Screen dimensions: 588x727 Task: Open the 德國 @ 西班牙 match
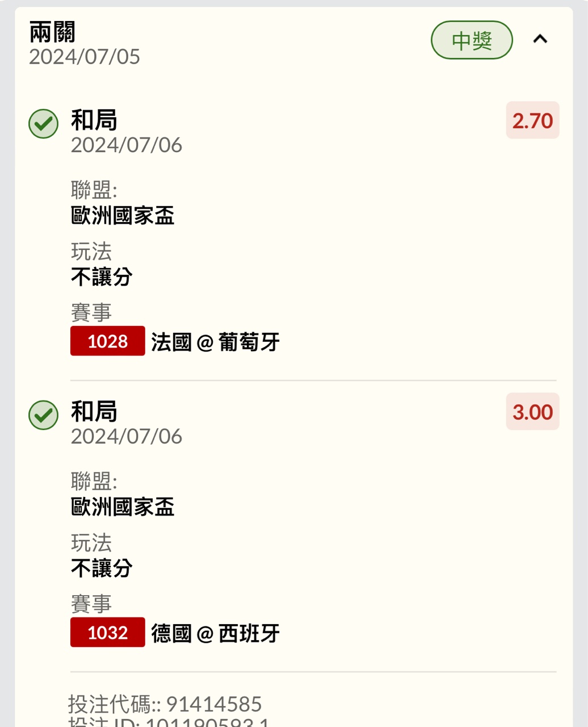click(215, 634)
